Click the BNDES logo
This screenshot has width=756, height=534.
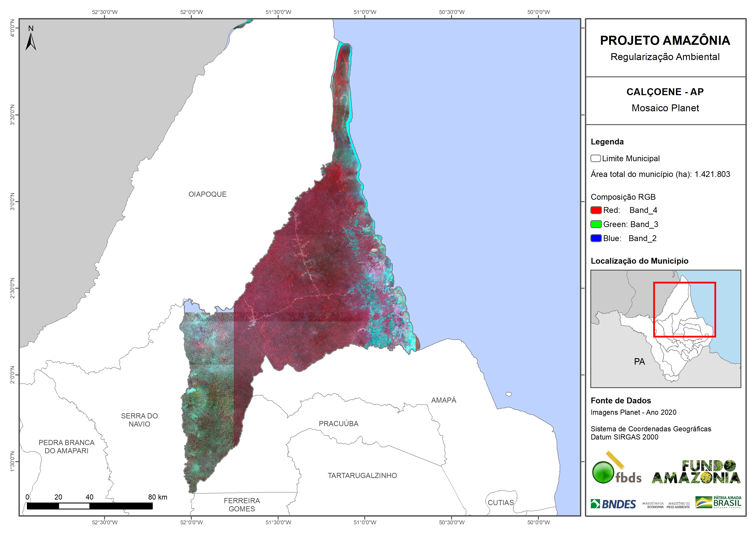[613, 504]
